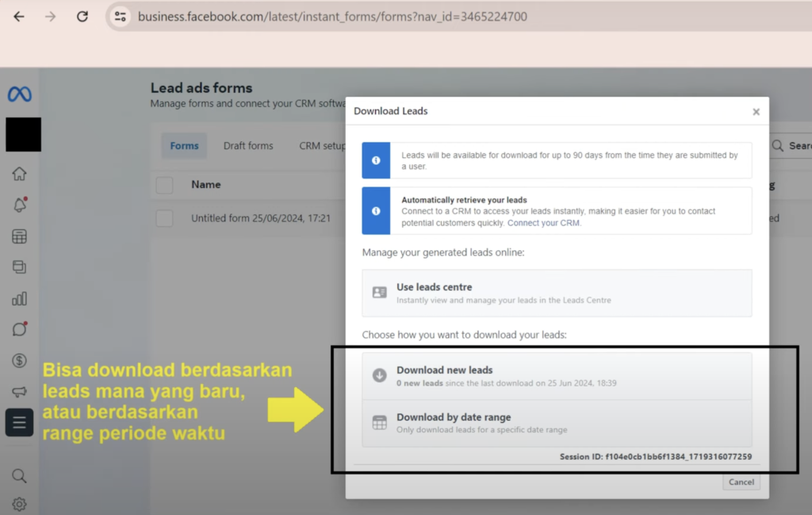Check the Untitled form row checkbox
The width and height of the screenshot is (812, 515).
164,218
